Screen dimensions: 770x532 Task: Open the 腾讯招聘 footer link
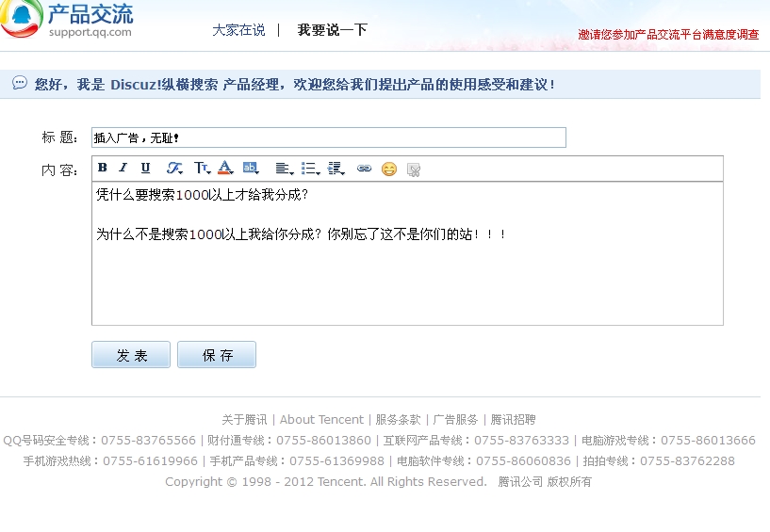[x=513, y=420]
